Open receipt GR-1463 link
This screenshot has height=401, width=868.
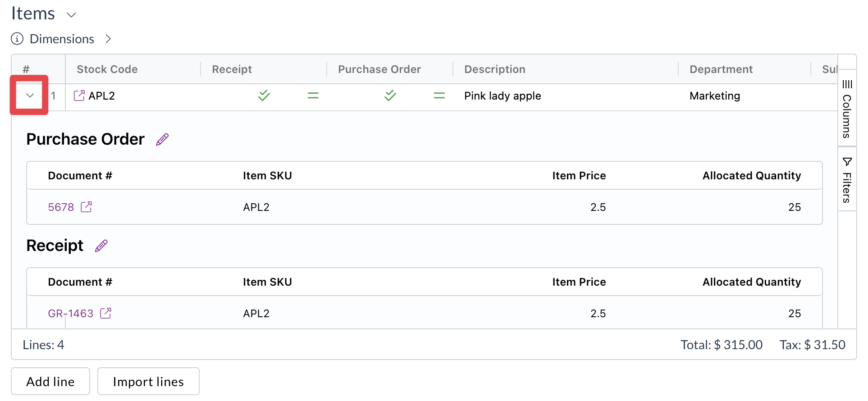click(71, 314)
